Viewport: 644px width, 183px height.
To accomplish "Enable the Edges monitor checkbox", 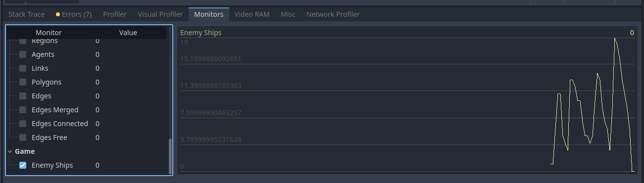I will pos(23,96).
